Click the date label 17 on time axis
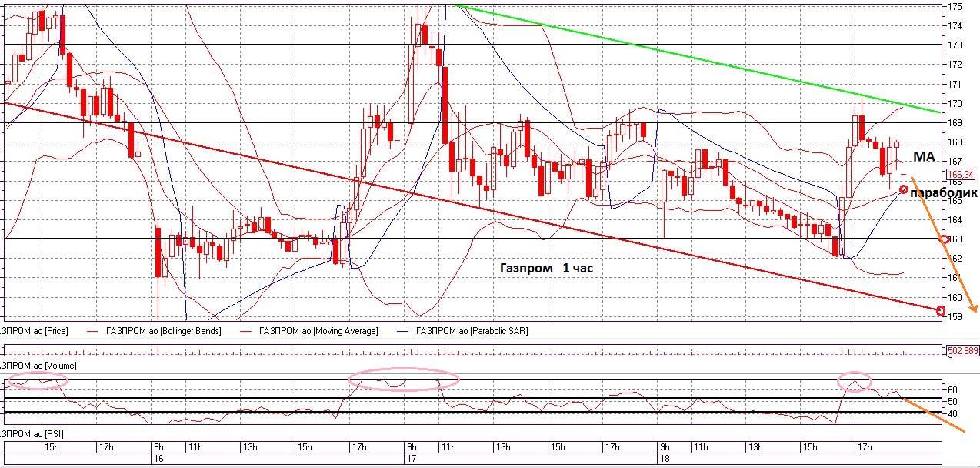 click(x=413, y=457)
